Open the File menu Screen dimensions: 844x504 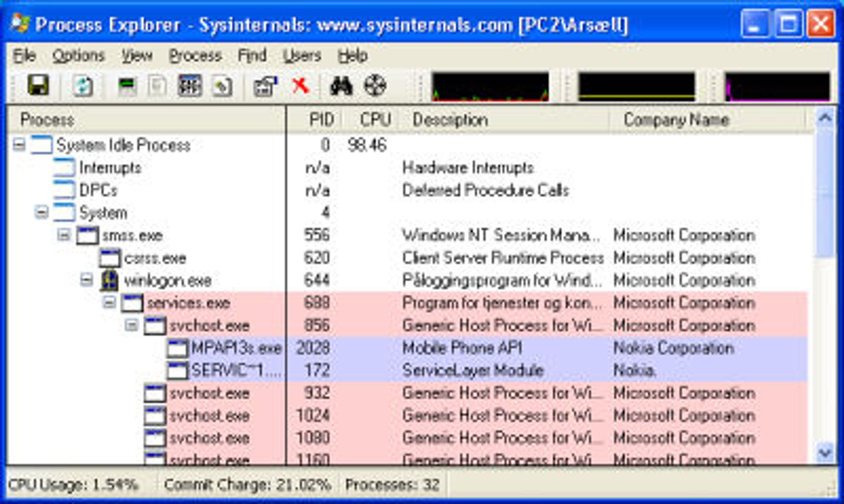pyautogui.click(x=24, y=56)
